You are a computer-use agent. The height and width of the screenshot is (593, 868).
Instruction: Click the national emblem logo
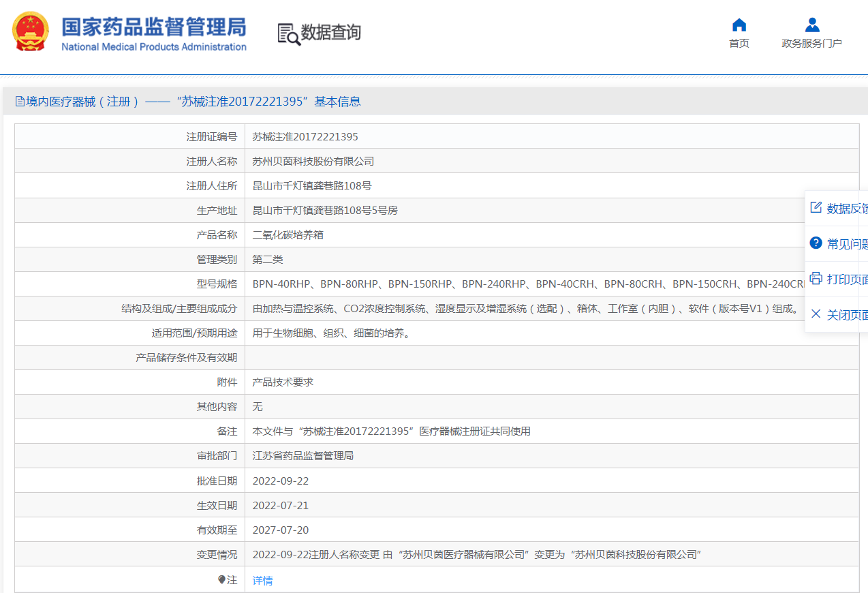point(31,31)
